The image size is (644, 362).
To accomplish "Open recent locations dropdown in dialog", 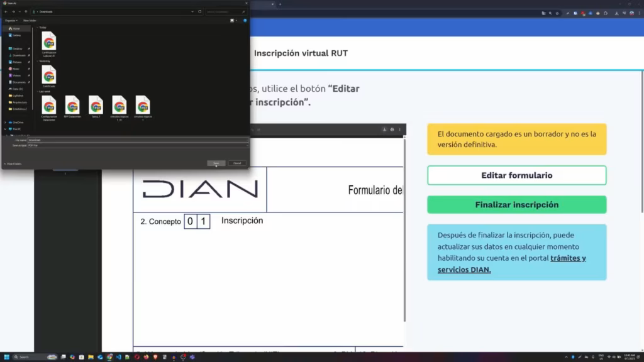I will tap(19, 11).
